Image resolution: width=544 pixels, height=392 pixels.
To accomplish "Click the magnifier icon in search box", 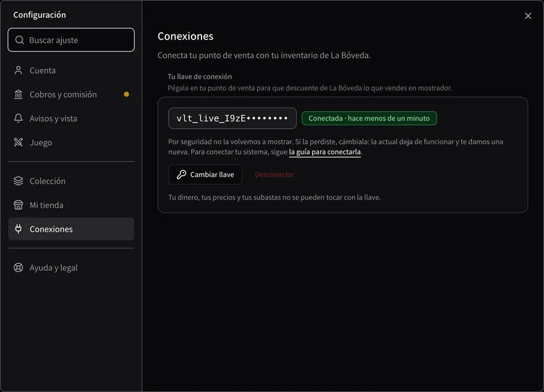I will (x=20, y=40).
